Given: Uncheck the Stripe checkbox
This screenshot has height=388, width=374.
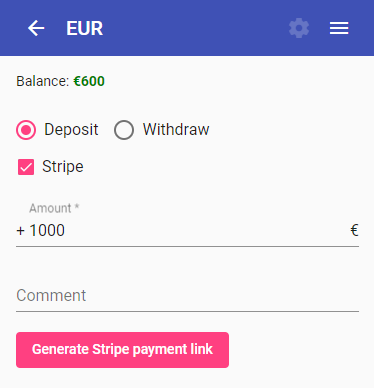Looking at the screenshot, I should [26, 167].
